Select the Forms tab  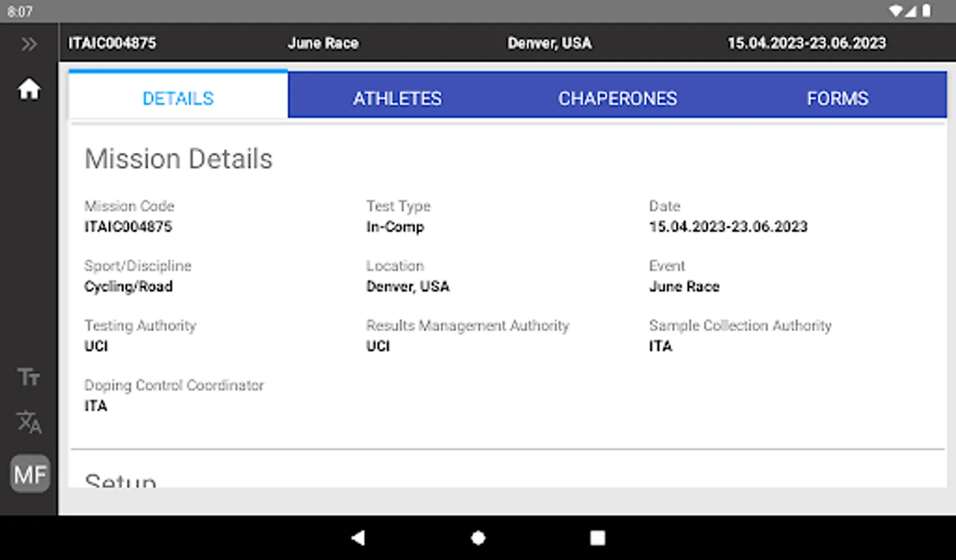coord(837,98)
